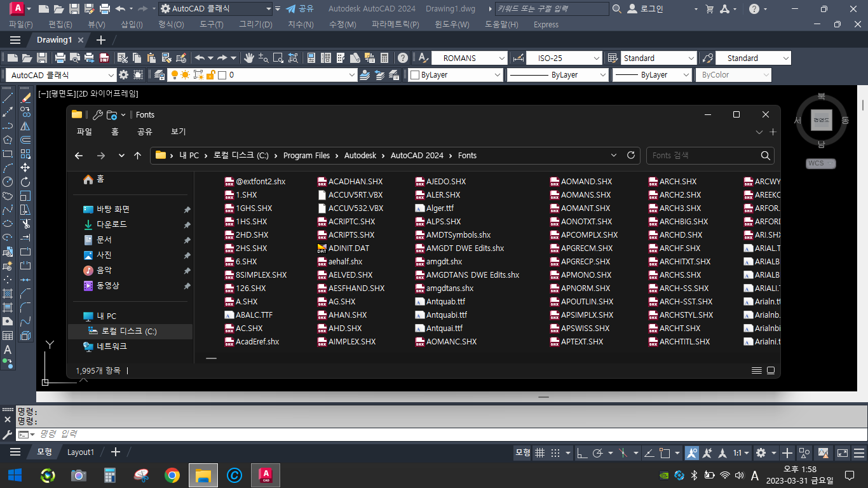
Task: Open ByLayer linetype dropdown
Action: pyautogui.click(x=603, y=75)
